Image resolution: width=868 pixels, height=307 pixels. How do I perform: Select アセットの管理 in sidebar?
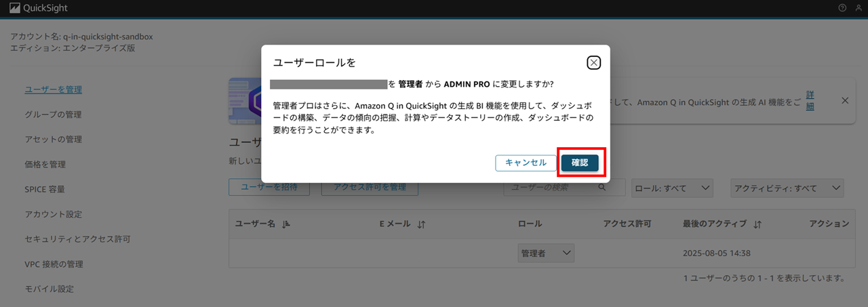click(x=53, y=140)
